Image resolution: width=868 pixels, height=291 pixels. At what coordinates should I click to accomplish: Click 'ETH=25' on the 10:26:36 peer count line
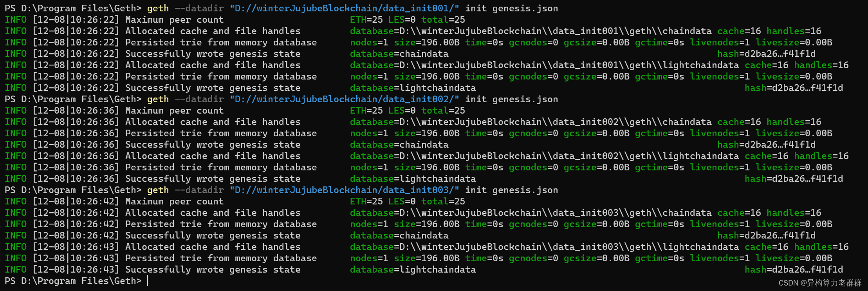coord(366,110)
